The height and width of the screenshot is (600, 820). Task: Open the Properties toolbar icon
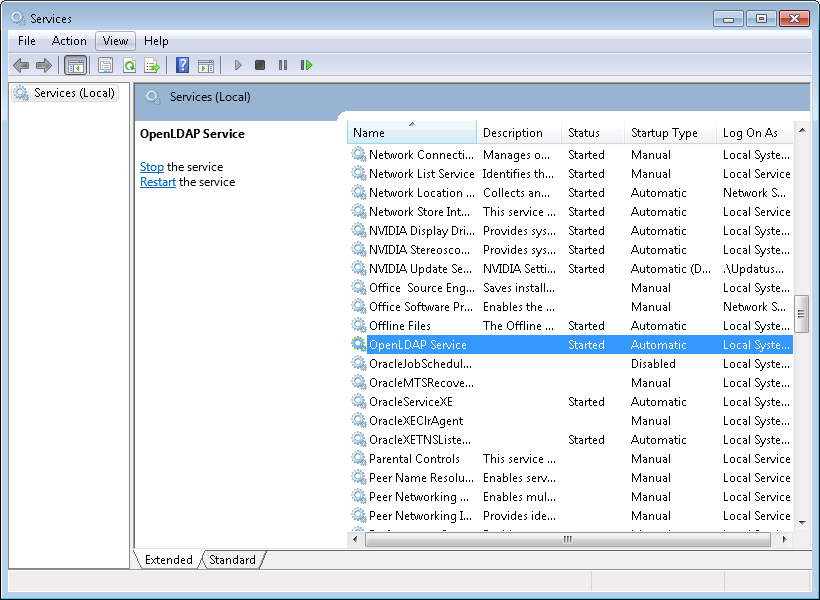106,65
